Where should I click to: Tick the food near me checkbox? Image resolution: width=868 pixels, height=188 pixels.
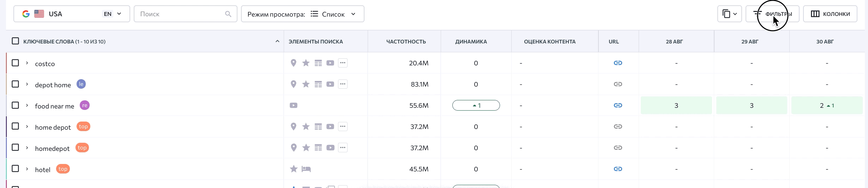pos(15,105)
